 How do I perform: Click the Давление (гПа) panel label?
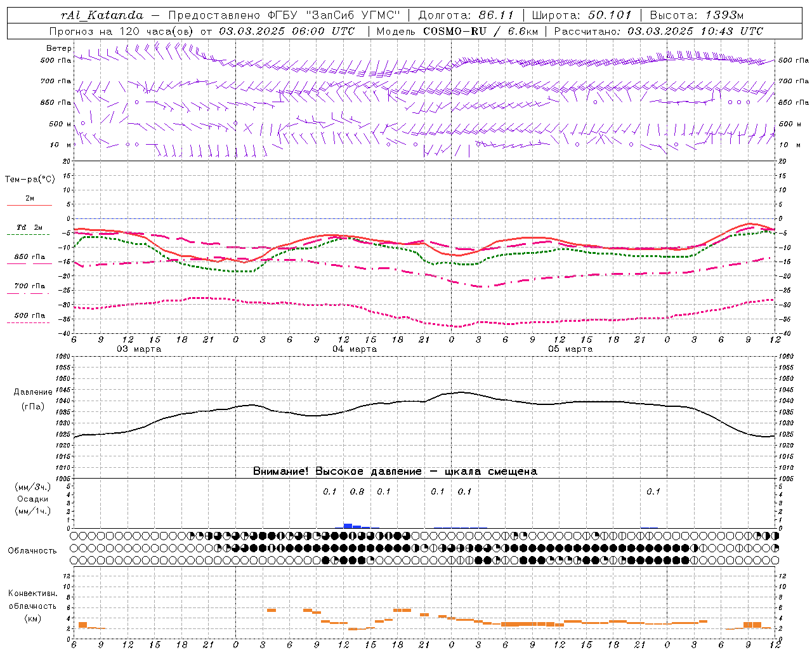click(x=33, y=399)
